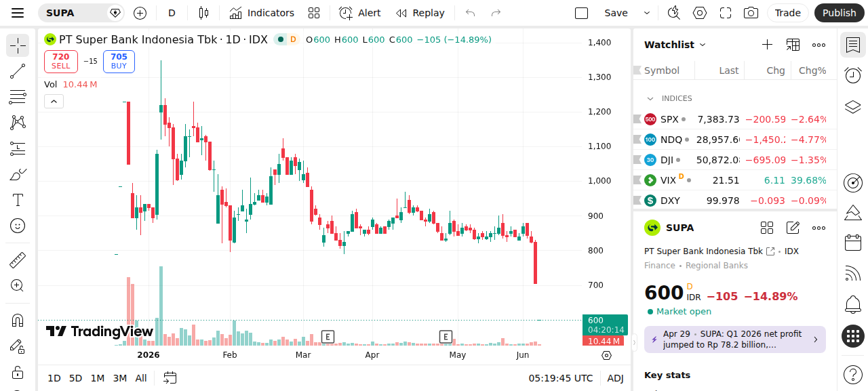
Task: Undo the last chart action
Action: 471,13
